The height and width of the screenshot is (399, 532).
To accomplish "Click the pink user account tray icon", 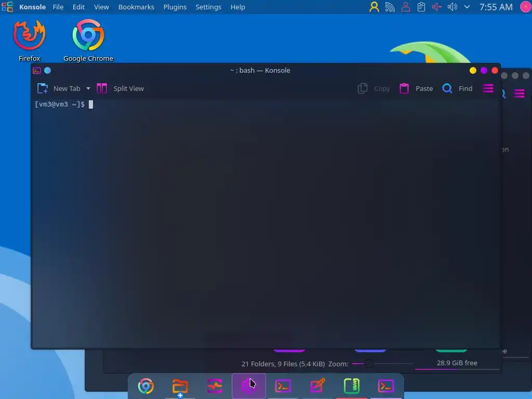I will pyautogui.click(x=405, y=7).
